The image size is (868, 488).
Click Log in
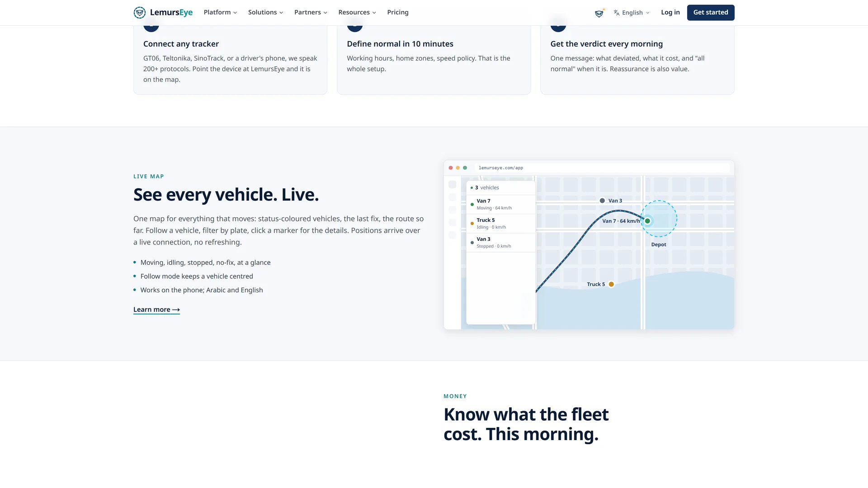[x=670, y=13]
